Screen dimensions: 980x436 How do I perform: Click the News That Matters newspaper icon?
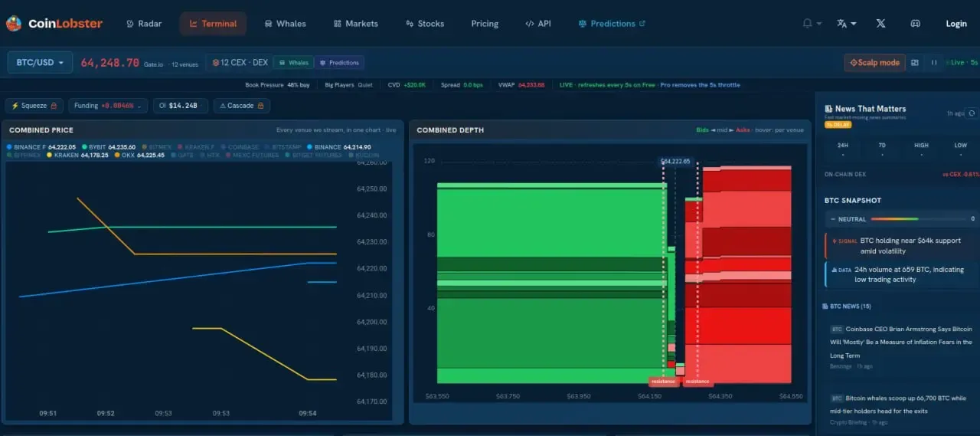(828, 109)
